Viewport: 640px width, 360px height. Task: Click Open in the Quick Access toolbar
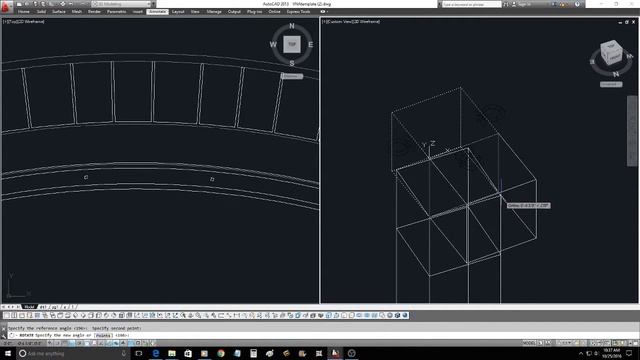[27, 4]
